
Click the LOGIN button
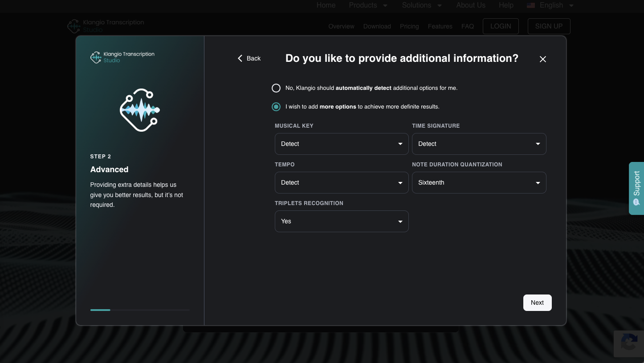click(x=501, y=26)
